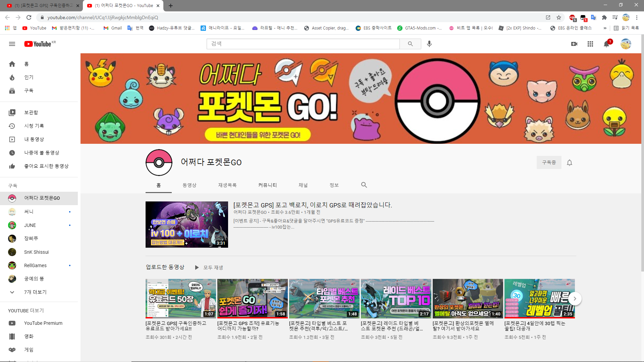The height and width of the screenshot is (362, 644).
Task: Open the YouTube apps grid icon
Action: pyautogui.click(x=590, y=44)
